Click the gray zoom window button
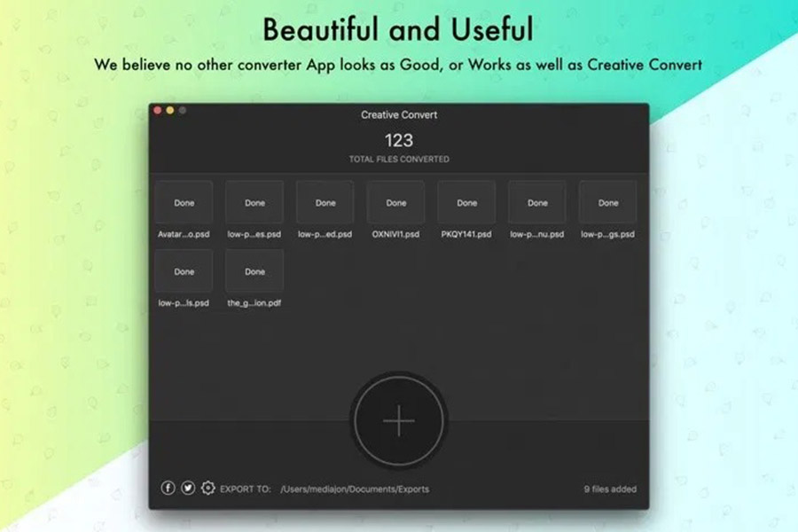 pos(183,111)
